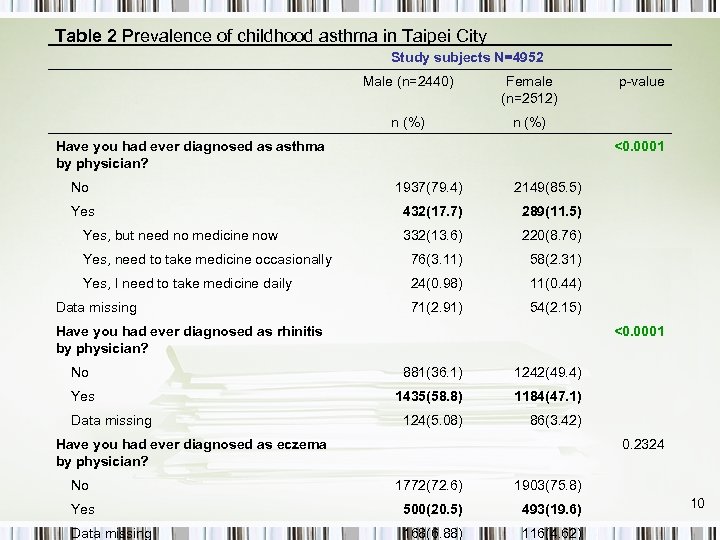Screen dimensions: 720x540
Task: Click the eczema p-value 0.2324
Action: point(643,444)
